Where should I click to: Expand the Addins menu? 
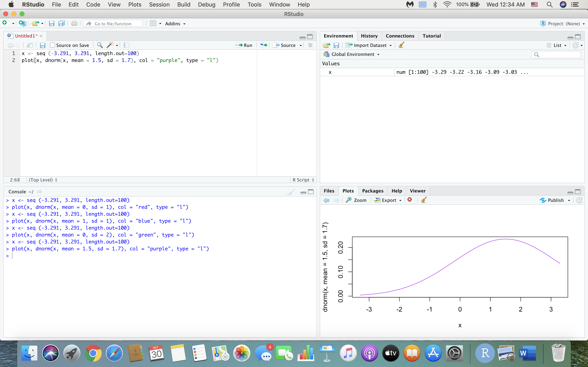pos(175,23)
